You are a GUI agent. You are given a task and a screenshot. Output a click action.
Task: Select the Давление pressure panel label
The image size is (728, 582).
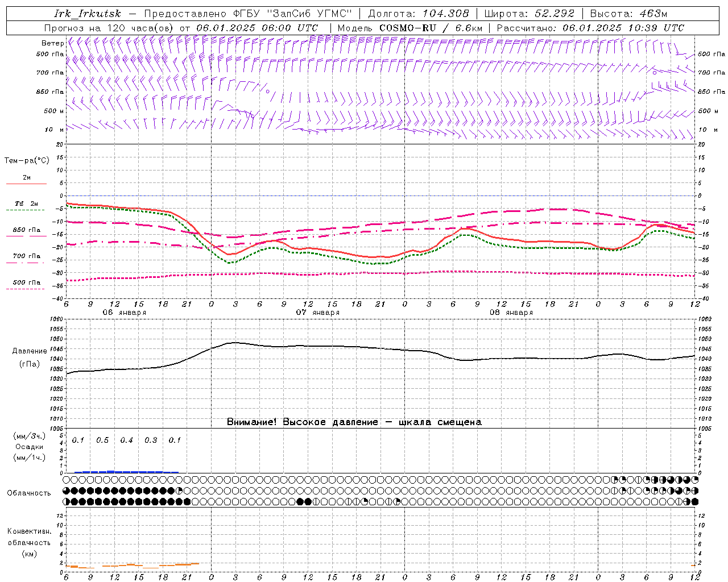30,351
